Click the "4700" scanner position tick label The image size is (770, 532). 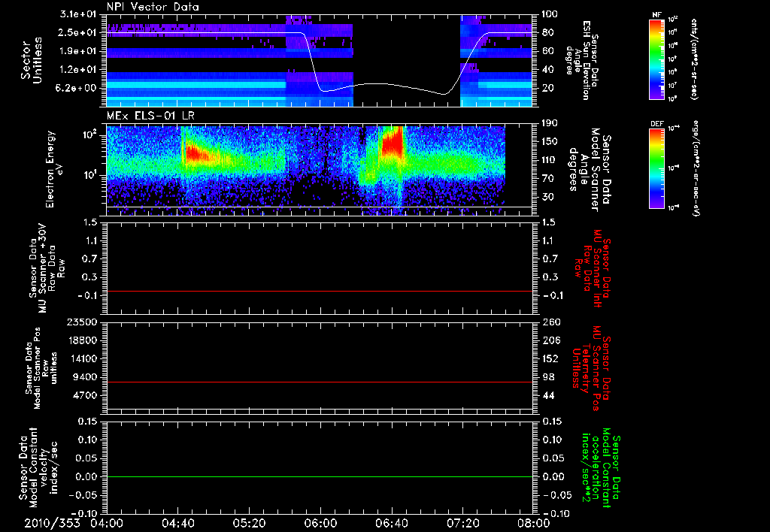pyautogui.click(x=86, y=395)
